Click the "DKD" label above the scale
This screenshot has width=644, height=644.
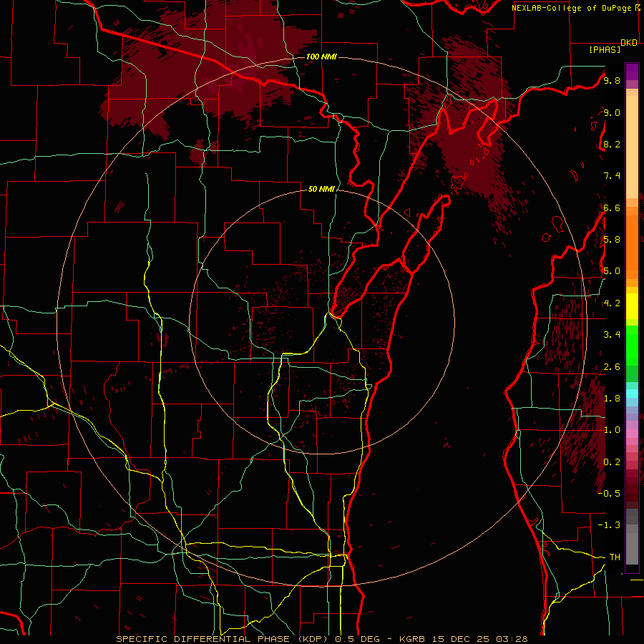click(629, 43)
